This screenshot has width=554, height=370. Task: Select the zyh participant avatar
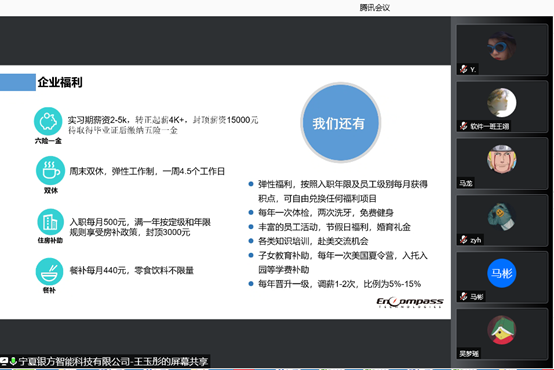pos(501,216)
